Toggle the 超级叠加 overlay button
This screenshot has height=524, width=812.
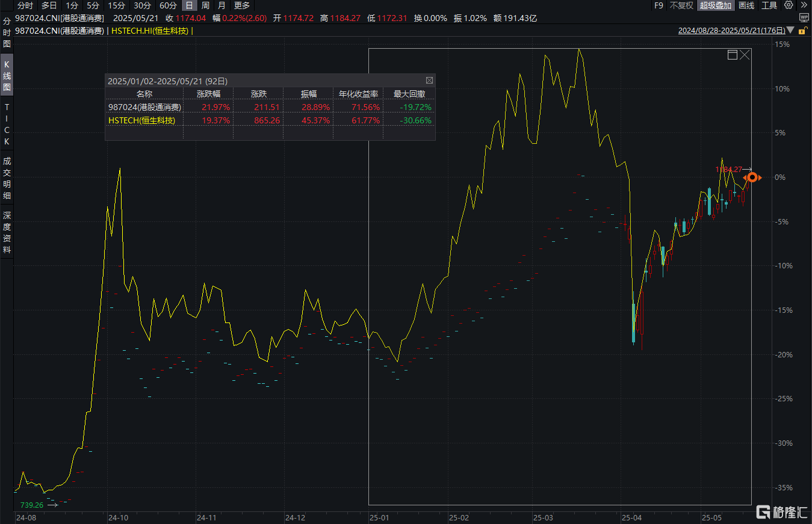coord(716,5)
